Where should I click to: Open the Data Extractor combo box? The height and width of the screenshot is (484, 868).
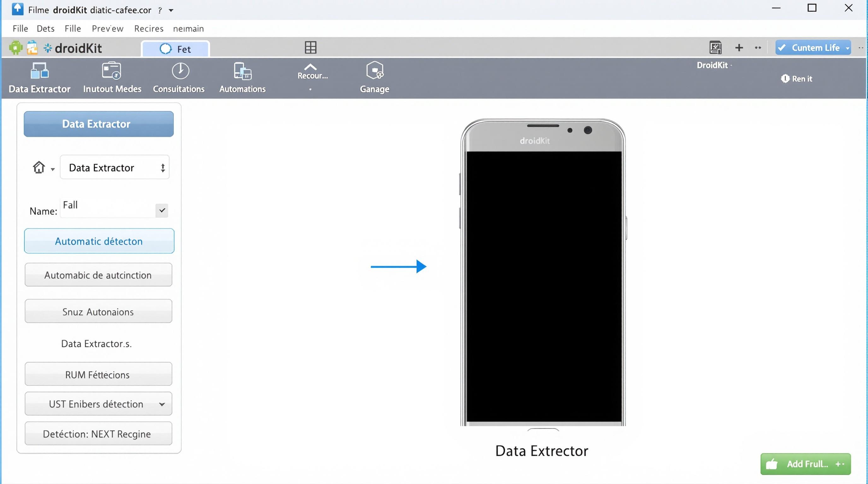pyautogui.click(x=114, y=167)
